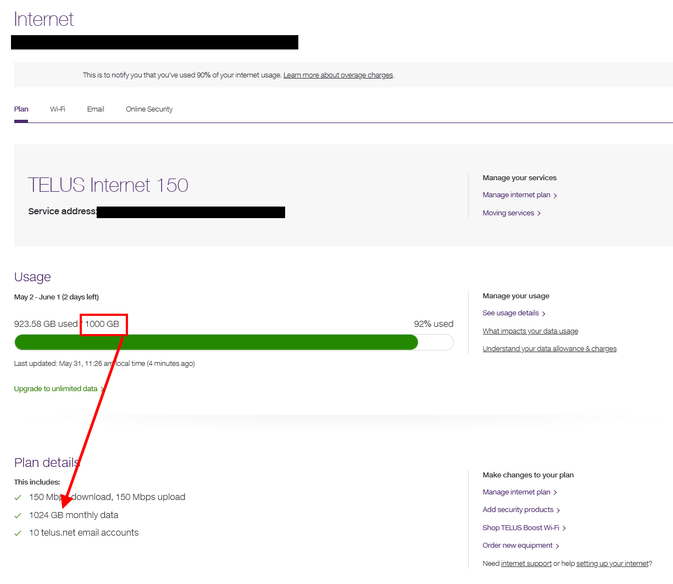Click Upgrade to unlimited data link

[56, 389]
